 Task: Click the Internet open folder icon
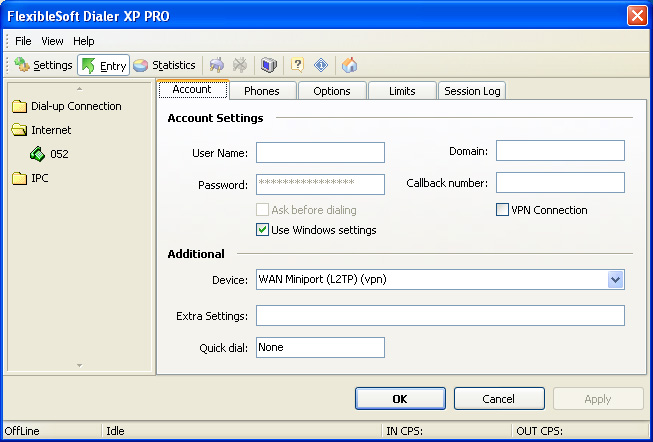pyautogui.click(x=20, y=130)
